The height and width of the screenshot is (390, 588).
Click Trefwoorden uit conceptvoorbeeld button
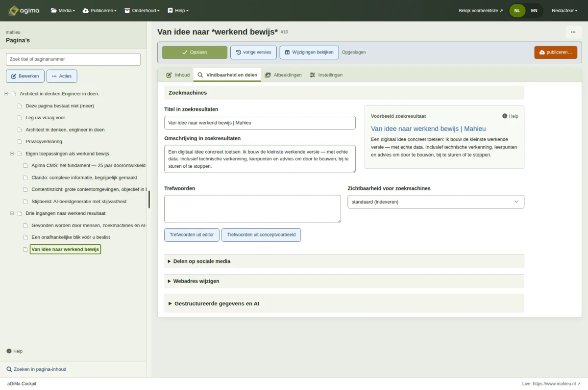click(x=261, y=235)
